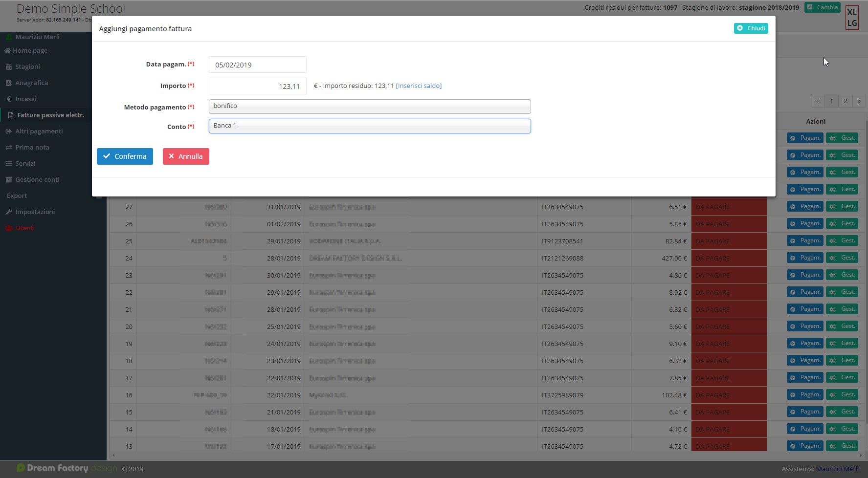Cancel the payment with Annulla button
The image size is (868, 478).
(186, 156)
